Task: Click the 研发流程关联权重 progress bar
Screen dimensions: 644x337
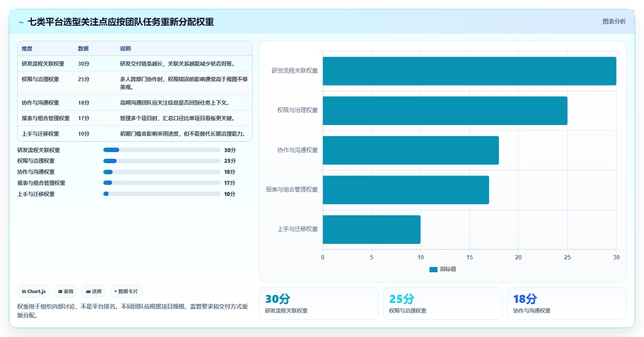Action: tap(162, 150)
